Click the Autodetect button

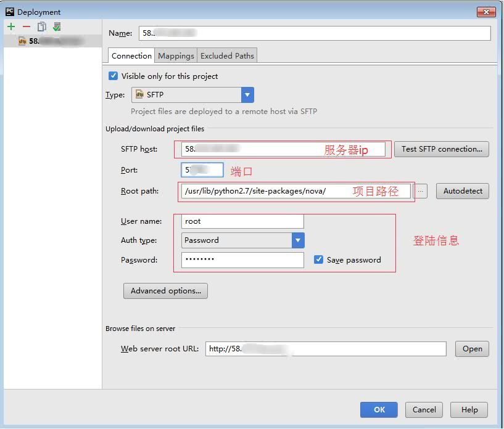point(463,191)
